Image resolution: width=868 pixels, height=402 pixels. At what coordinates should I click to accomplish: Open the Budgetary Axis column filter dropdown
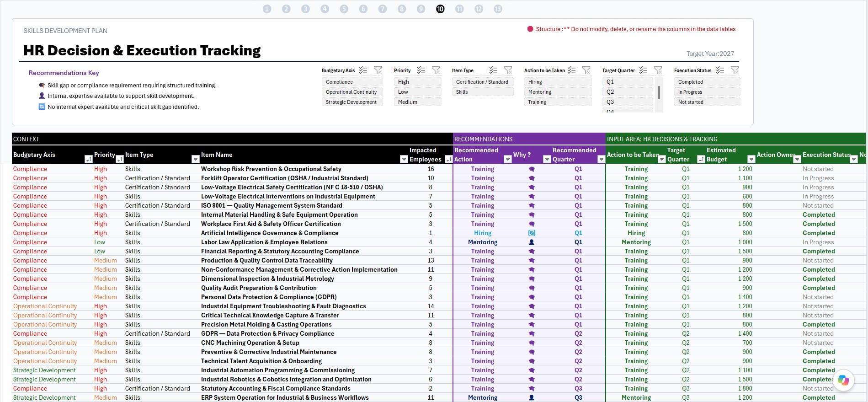[x=89, y=159]
